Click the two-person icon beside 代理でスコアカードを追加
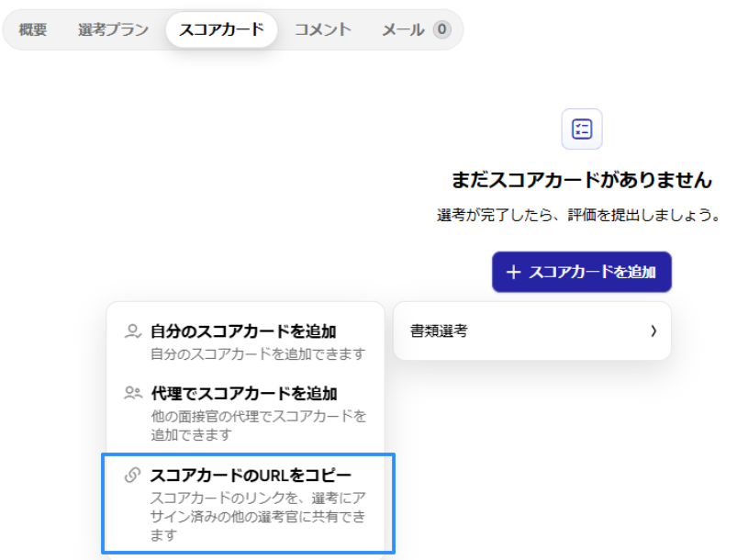This screenshot has height=560, width=737. [133, 394]
